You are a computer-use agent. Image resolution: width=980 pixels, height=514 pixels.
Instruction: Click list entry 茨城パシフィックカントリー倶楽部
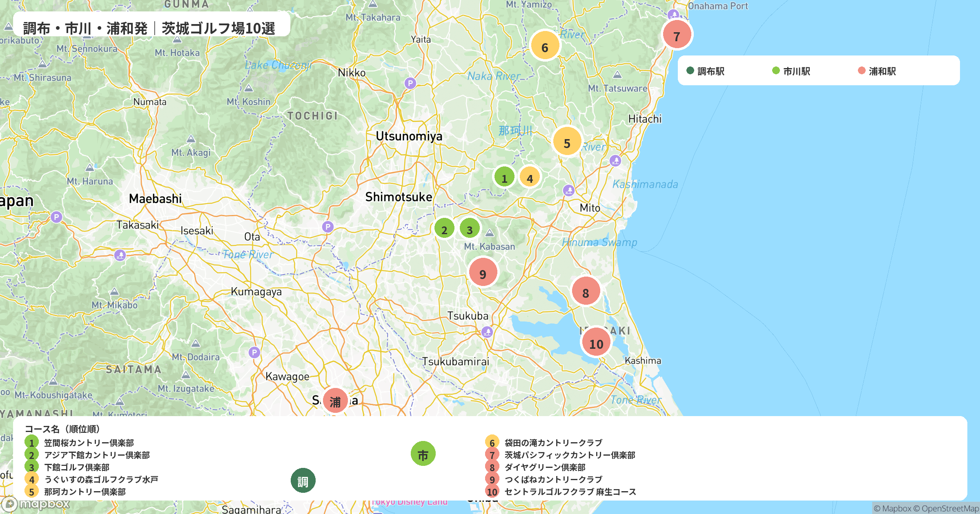[x=570, y=455]
